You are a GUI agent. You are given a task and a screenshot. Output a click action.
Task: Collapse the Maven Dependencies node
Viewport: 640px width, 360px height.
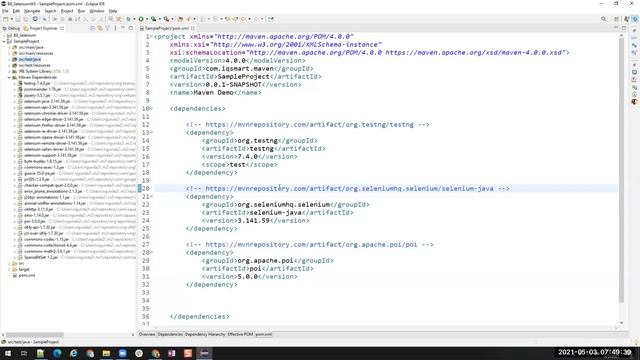9,78
